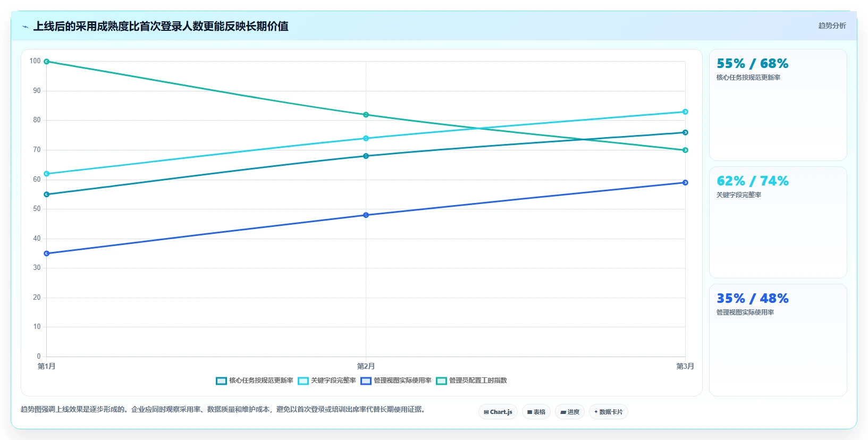Click the 0 y-axis label

39,357
